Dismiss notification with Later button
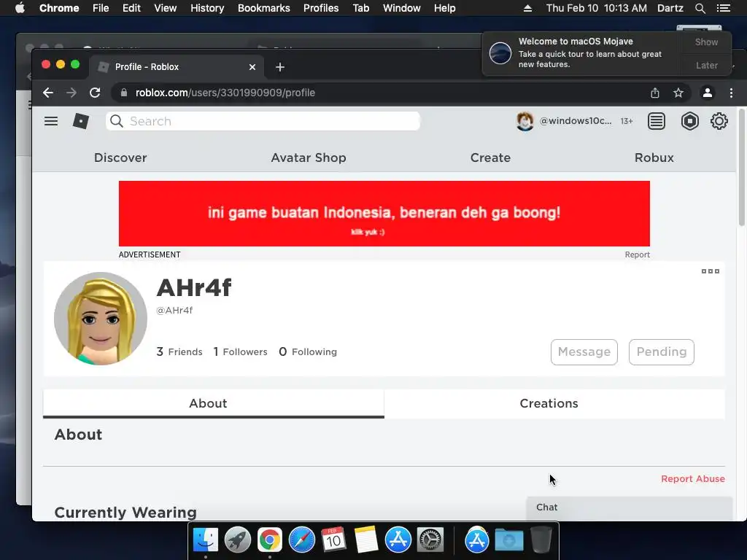The width and height of the screenshot is (747, 560). point(706,66)
